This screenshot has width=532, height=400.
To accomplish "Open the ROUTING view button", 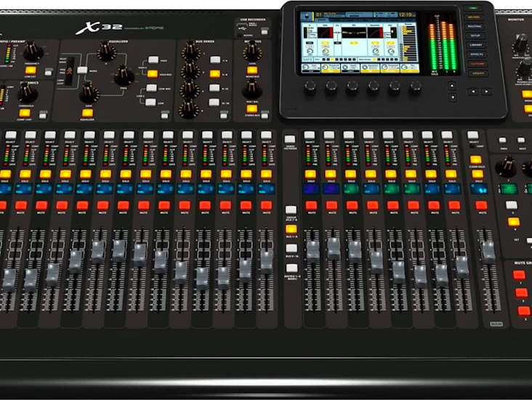I will pyautogui.click(x=475, y=26).
